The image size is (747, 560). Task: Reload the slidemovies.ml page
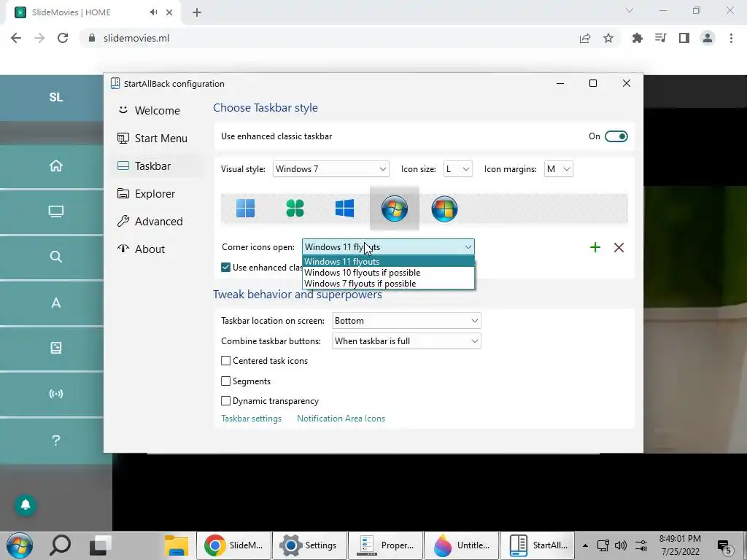[63, 38]
